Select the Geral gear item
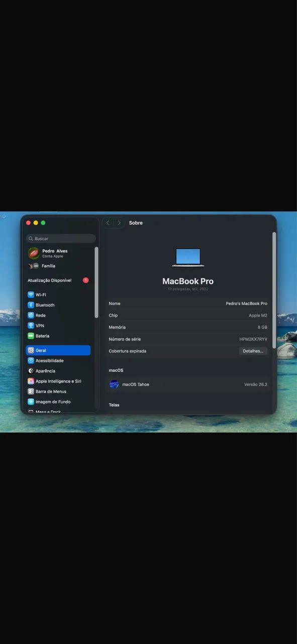This screenshot has width=297, height=644. point(58,350)
